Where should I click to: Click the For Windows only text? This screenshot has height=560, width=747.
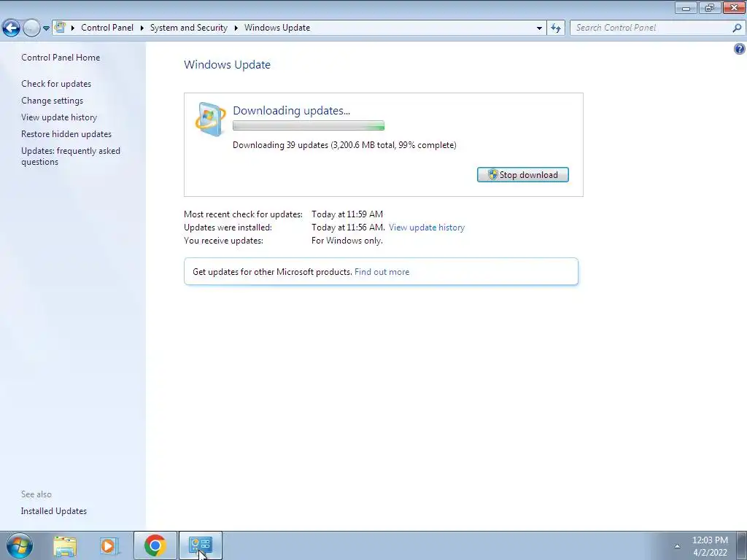point(347,241)
